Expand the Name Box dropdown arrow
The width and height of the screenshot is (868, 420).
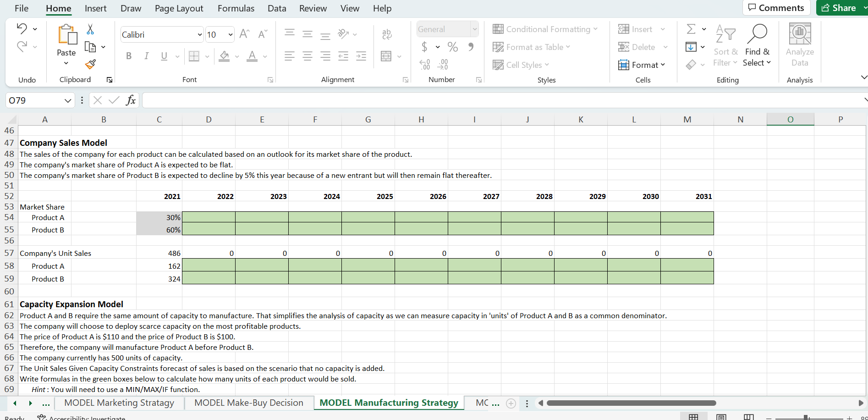tap(68, 100)
